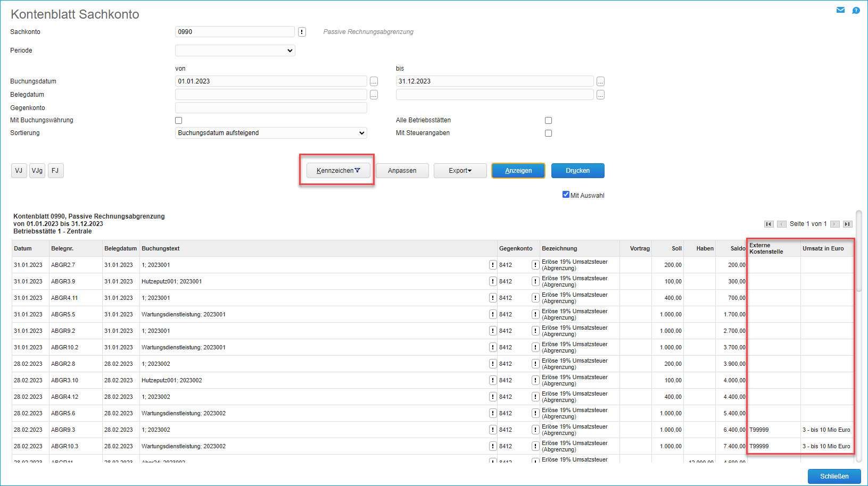Open Sortierung dropdown Buchungsdatum aufsteigend
Image resolution: width=868 pixels, height=486 pixels.
click(271, 133)
